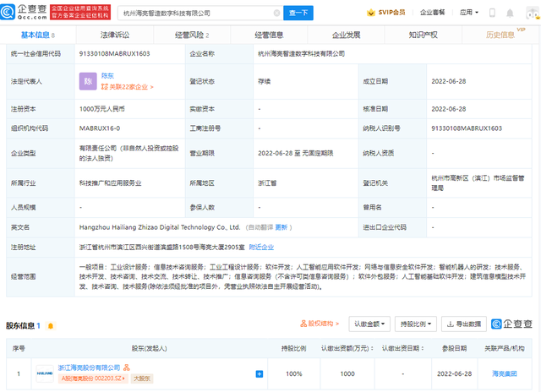Open notifications bell in header
This screenshot has width=541, height=392.
pos(510,14)
